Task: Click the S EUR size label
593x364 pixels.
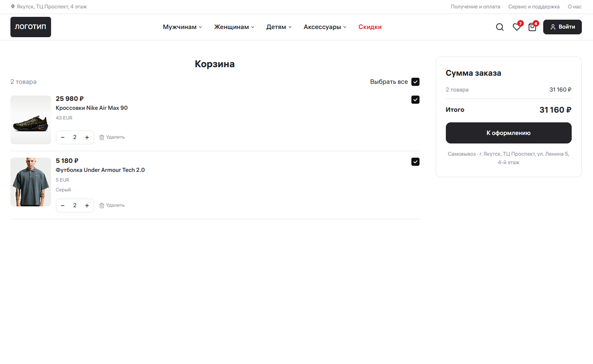Action: 63,180
